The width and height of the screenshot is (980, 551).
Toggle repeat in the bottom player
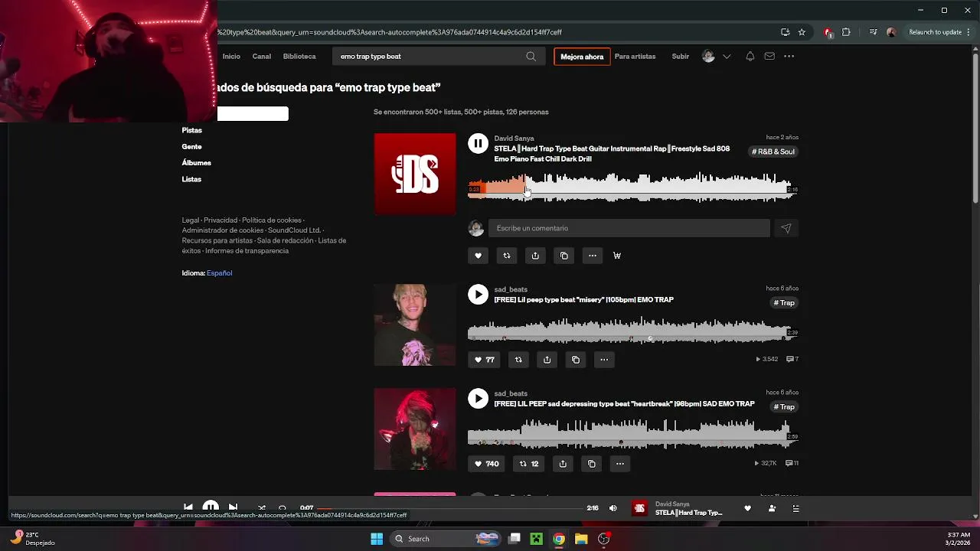(x=283, y=508)
